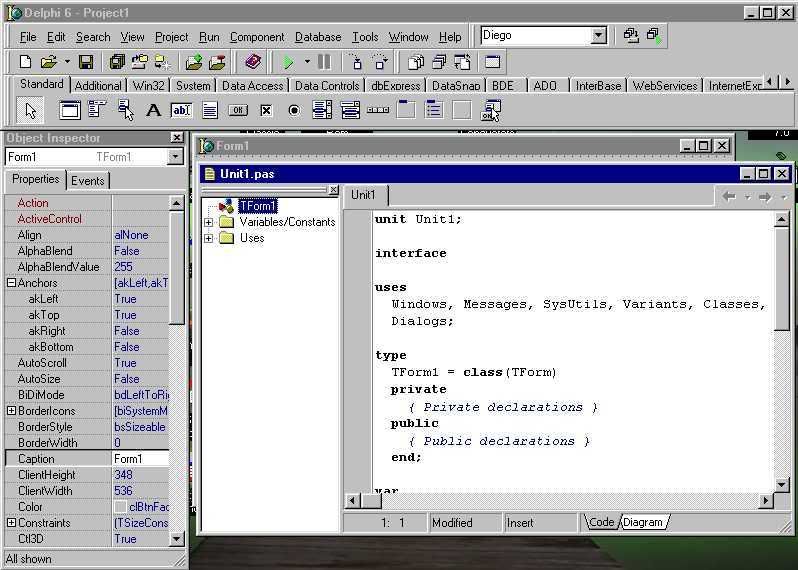The width and height of the screenshot is (798, 570).
Task: Pick the Panel component icon
Action: pos(462,110)
